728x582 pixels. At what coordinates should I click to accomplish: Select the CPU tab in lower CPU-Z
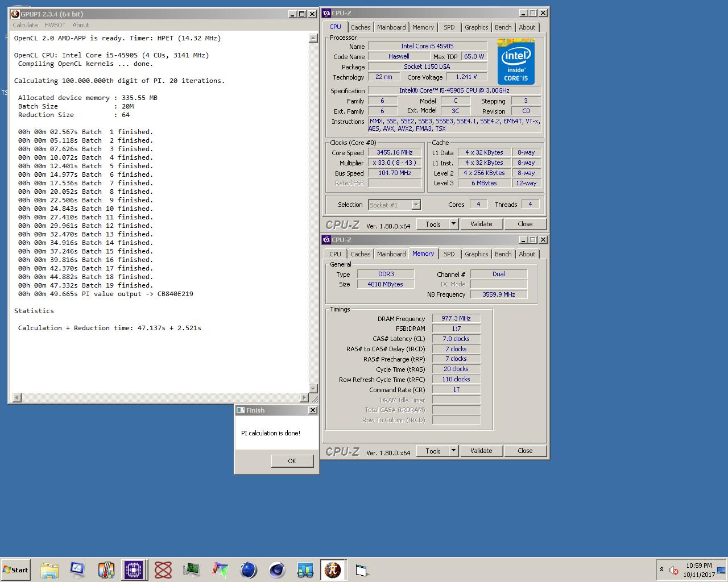(x=336, y=254)
